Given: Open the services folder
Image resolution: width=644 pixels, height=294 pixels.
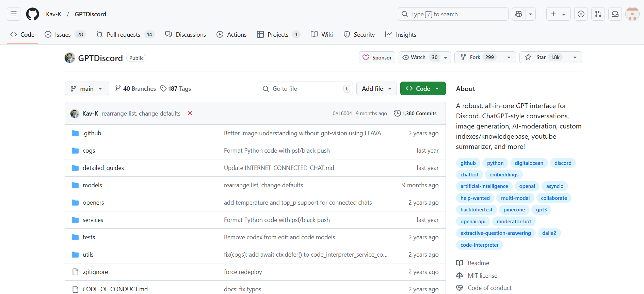Looking at the screenshot, I should tap(93, 220).
